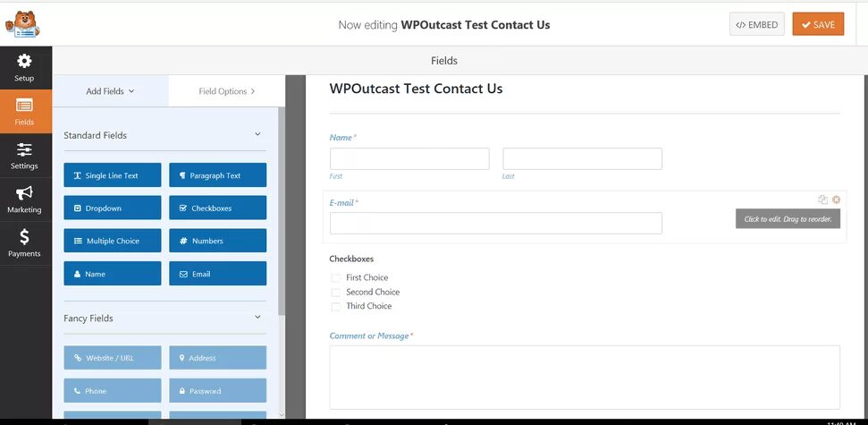Image resolution: width=868 pixels, height=425 pixels.
Task: Select the form title WPOutcast Test Contact Us
Action: click(x=416, y=89)
